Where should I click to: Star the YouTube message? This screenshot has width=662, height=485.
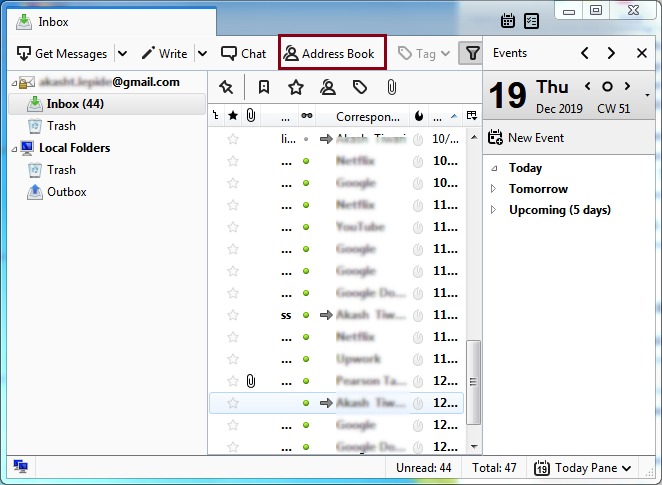pyautogui.click(x=233, y=227)
